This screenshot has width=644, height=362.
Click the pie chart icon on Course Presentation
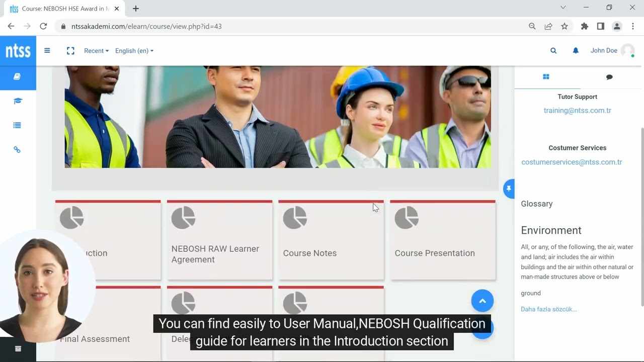pyautogui.click(x=407, y=218)
